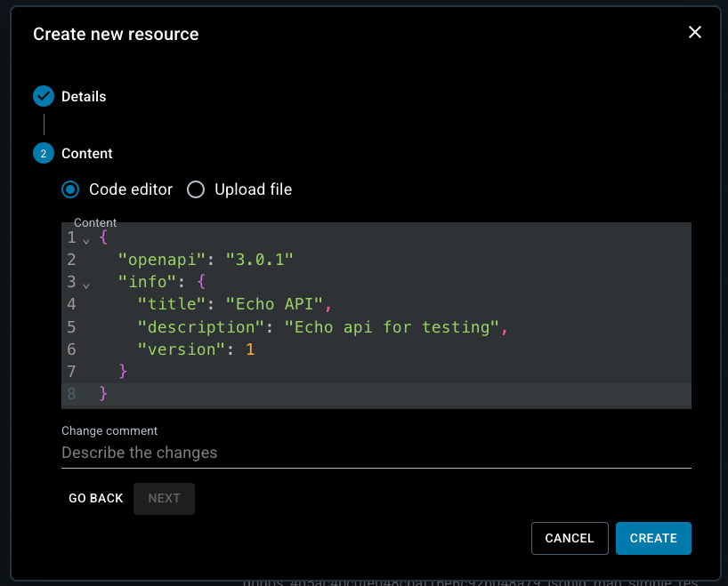
Task: Click the CREATE button
Action: click(x=653, y=538)
